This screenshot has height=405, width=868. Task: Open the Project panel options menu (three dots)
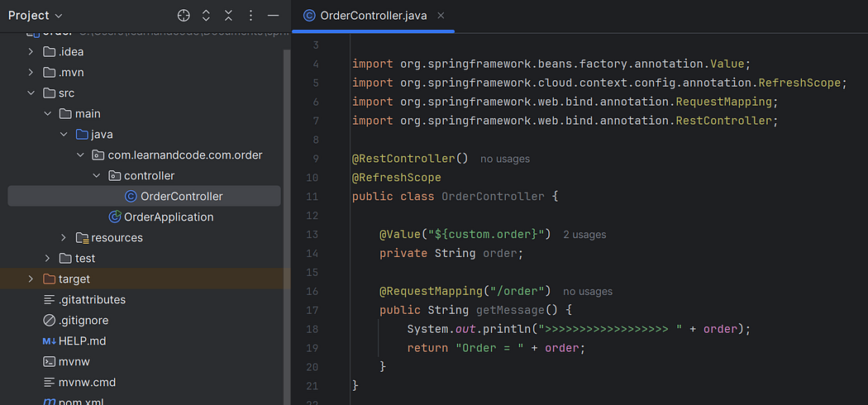click(250, 16)
